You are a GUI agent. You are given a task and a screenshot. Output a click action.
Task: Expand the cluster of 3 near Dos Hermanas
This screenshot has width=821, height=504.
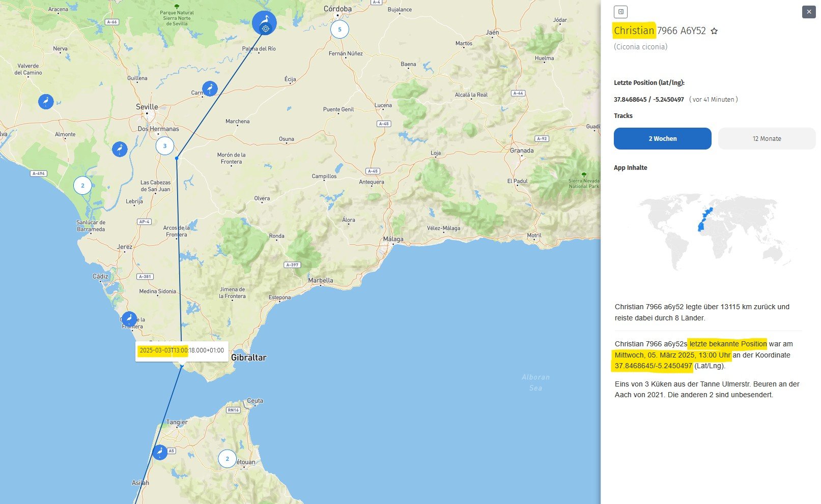pyautogui.click(x=164, y=146)
